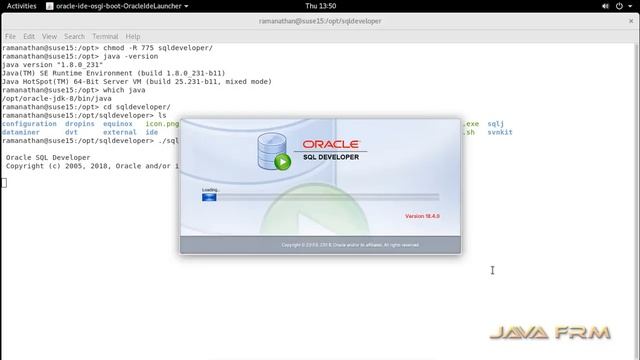Open the File menu in terminal
The image size is (640, 360).
(x=10, y=36)
